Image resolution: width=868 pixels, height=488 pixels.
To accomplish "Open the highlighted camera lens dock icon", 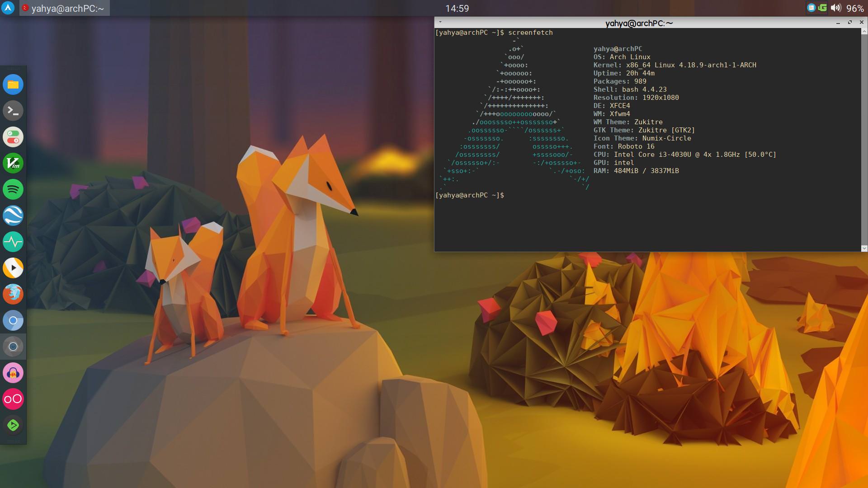I will [x=13, y=347].
